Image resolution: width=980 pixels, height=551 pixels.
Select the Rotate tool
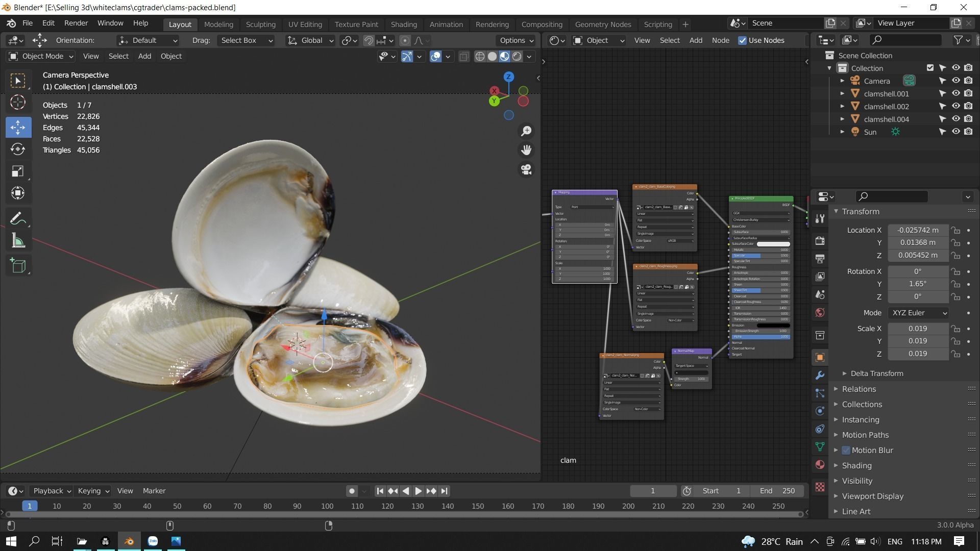pos(18,149)
